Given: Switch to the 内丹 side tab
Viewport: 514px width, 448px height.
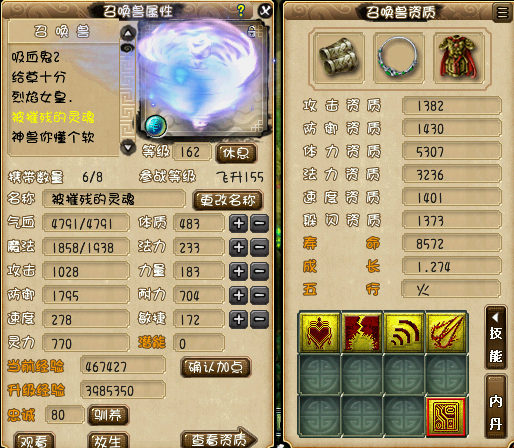Looking at the screenshot, I should [495, 407].
